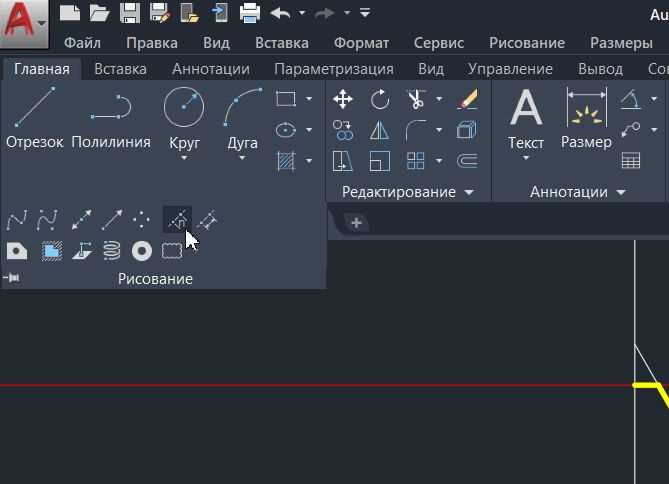Select the Move tool with four arrows
669x484 pixels.
coord(343,99)
